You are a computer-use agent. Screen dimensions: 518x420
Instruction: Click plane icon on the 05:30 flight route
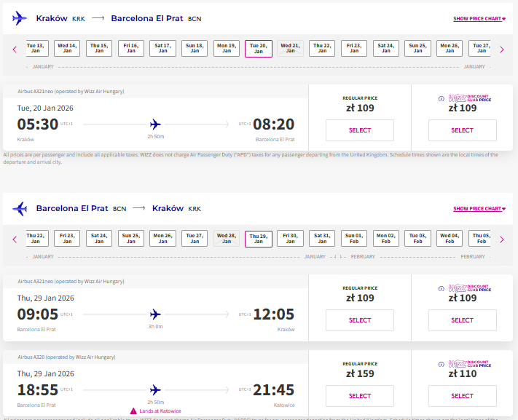click(x=155, y=124)
